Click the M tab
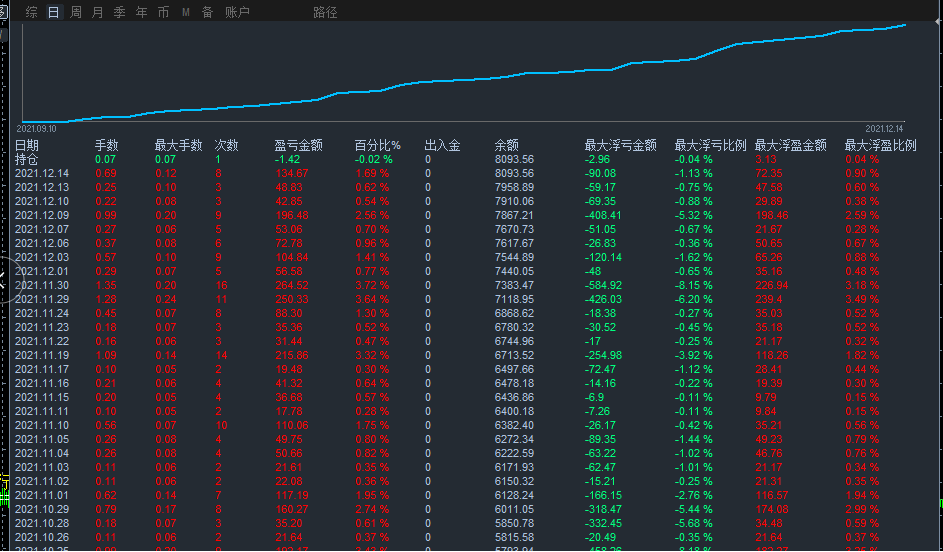Viewport: 943px width, 552px height. tap(186, 12)
